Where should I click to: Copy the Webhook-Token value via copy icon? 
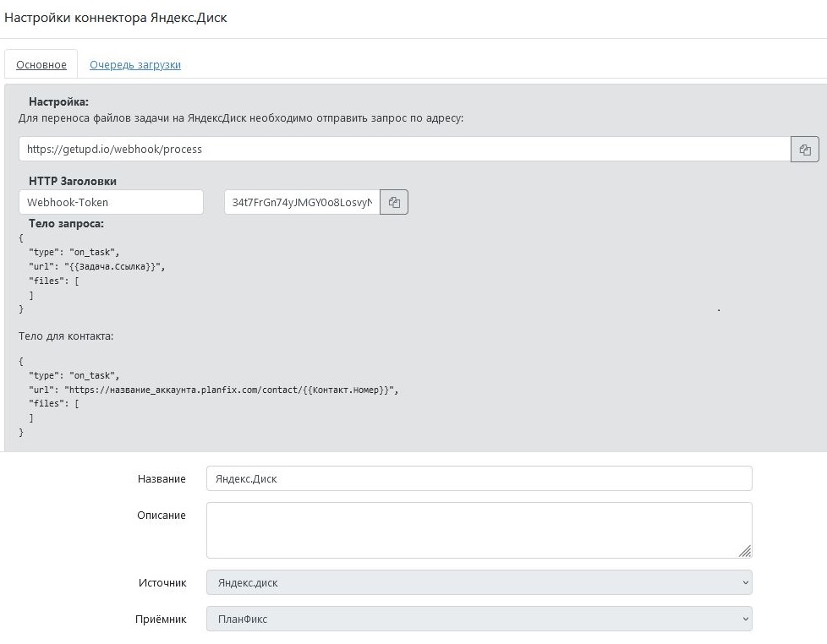tap(394, 202)
